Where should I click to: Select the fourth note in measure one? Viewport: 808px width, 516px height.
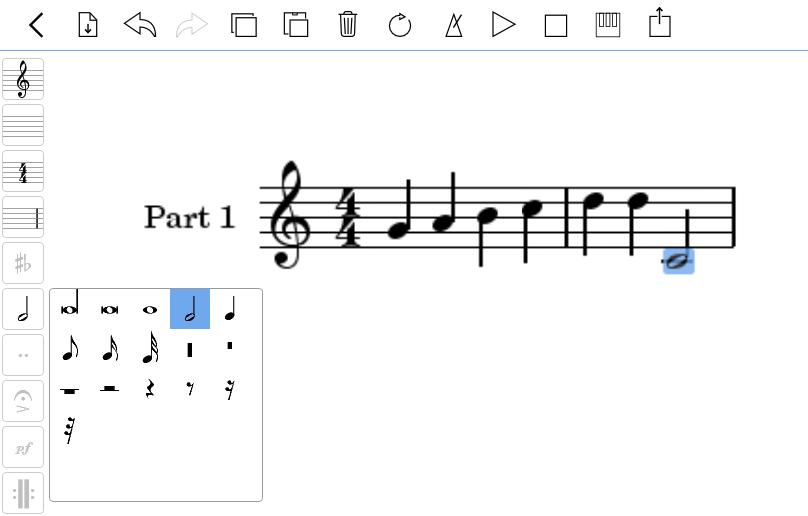point(532,208)
